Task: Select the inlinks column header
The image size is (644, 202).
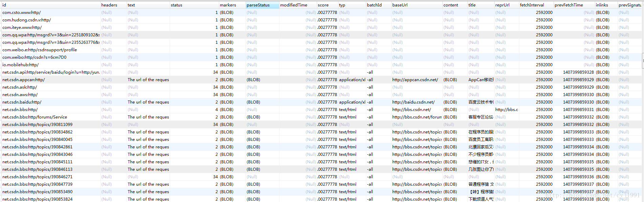Action: click(606, 5)
